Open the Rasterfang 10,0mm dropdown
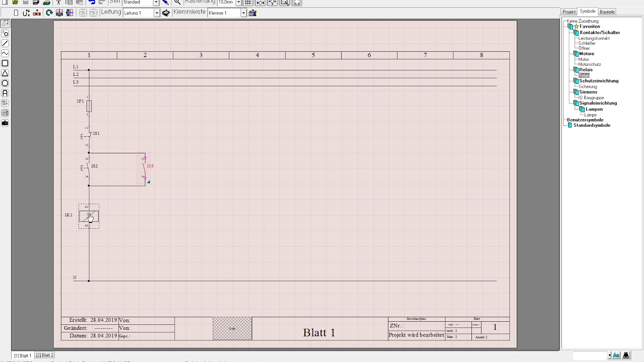Screen dimensions: 644x362 [x=238, y=3]
